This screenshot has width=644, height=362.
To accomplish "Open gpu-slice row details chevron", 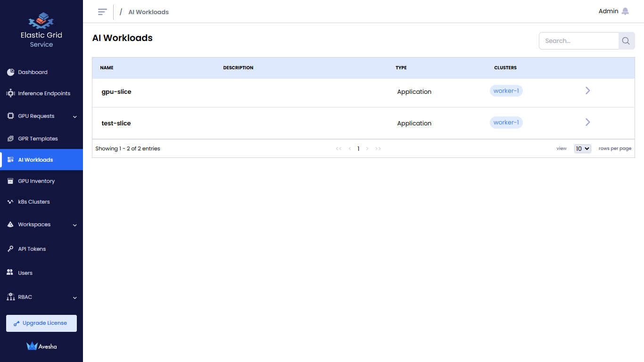I will tap(587, 90).
